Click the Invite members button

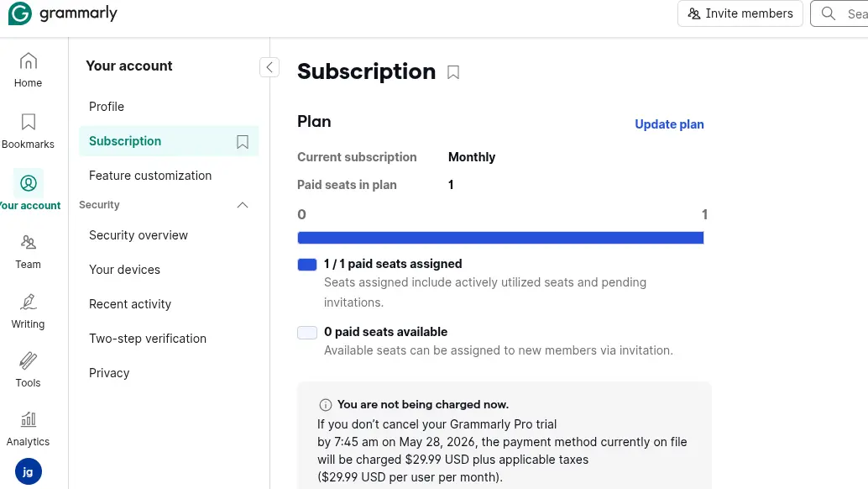click(740, 13)
